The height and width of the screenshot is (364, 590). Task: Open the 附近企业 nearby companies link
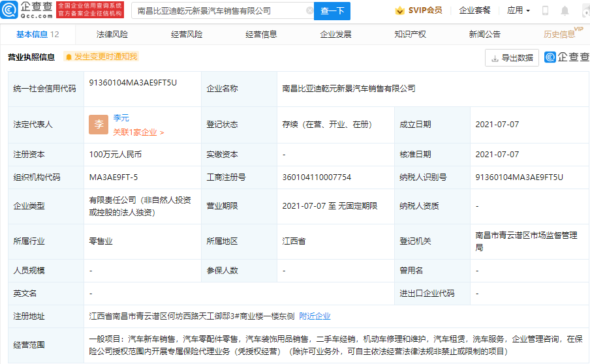pos(315,316)
